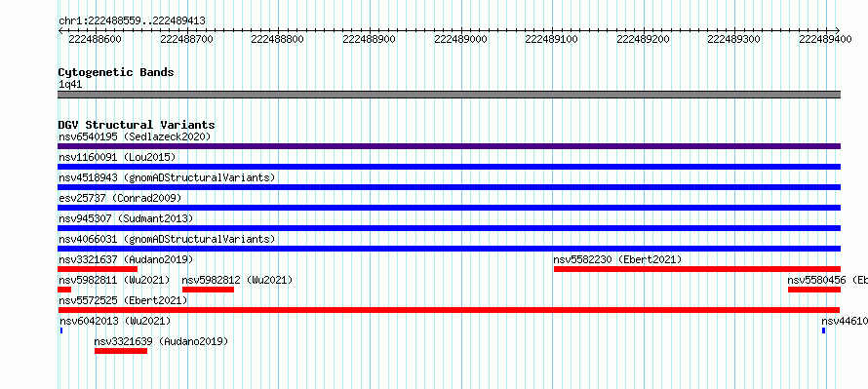Click the short red nsv5982811 bar

[x=64, y=290]
